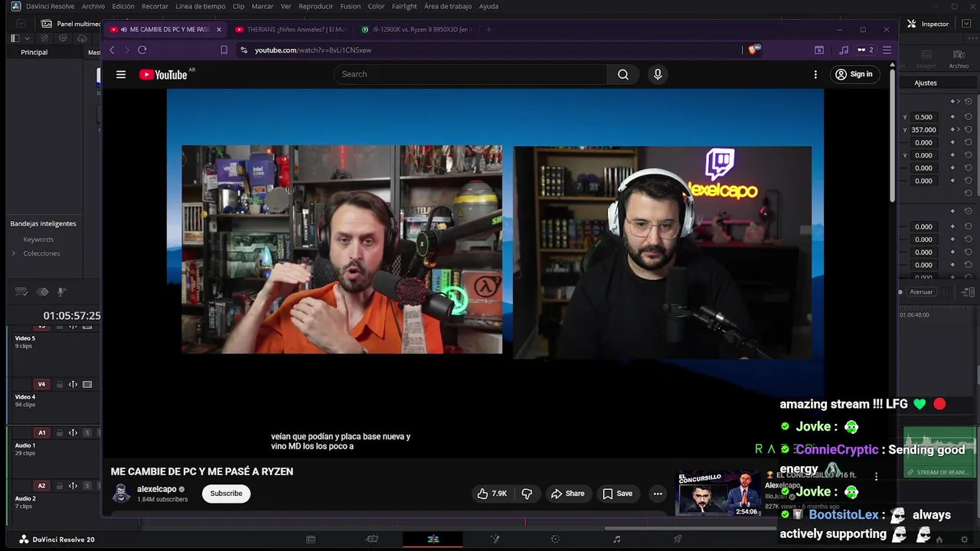Click the Sign in button
This screenshot has height=551, width=980.
(x=854, y=74)
